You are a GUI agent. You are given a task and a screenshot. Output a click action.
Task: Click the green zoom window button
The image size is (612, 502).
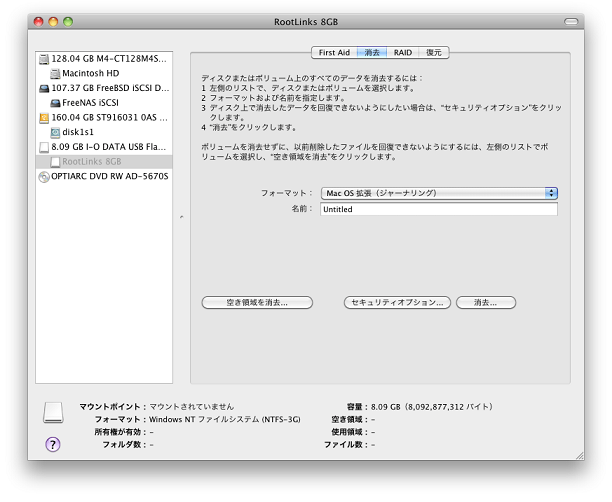click(68, 22)
